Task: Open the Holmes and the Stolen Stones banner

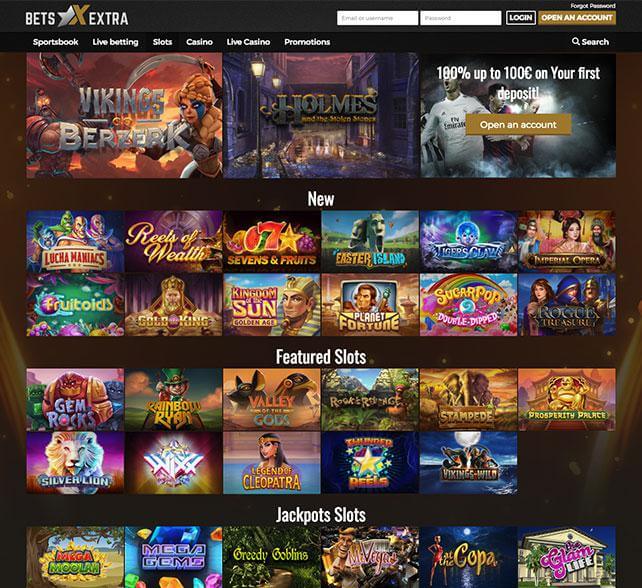Action: pos(321,115)
